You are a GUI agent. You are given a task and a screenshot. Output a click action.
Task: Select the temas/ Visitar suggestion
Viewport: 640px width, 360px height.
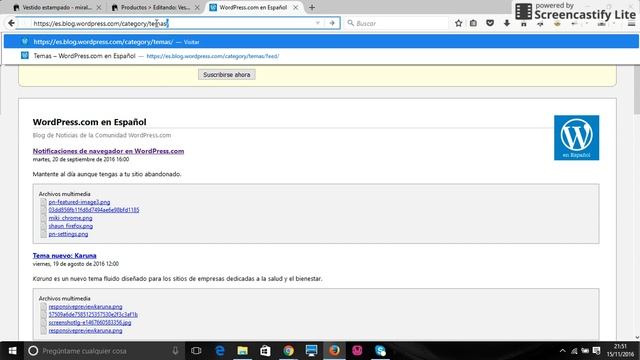[x=321, y=42]
